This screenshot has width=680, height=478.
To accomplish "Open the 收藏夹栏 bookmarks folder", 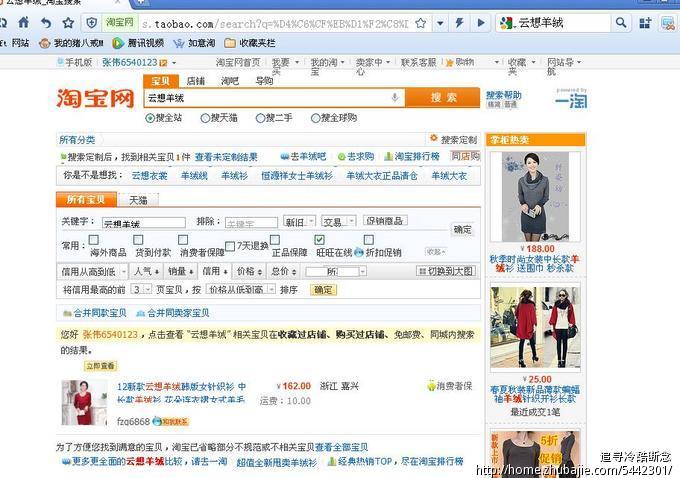I will tap(250, 43).
